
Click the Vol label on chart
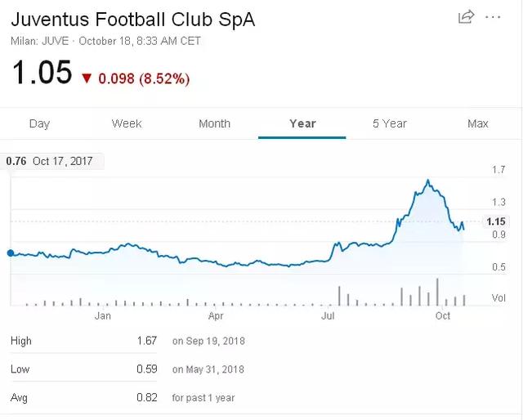(498, 298)
